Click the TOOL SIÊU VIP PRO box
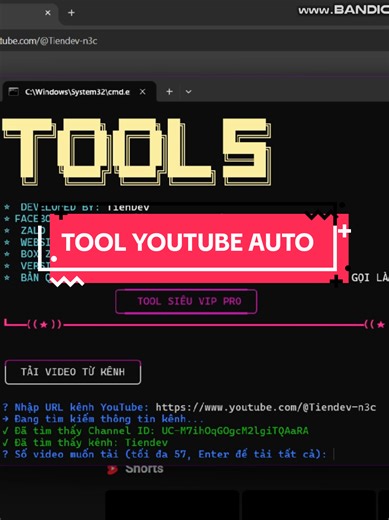 (186, 301)
